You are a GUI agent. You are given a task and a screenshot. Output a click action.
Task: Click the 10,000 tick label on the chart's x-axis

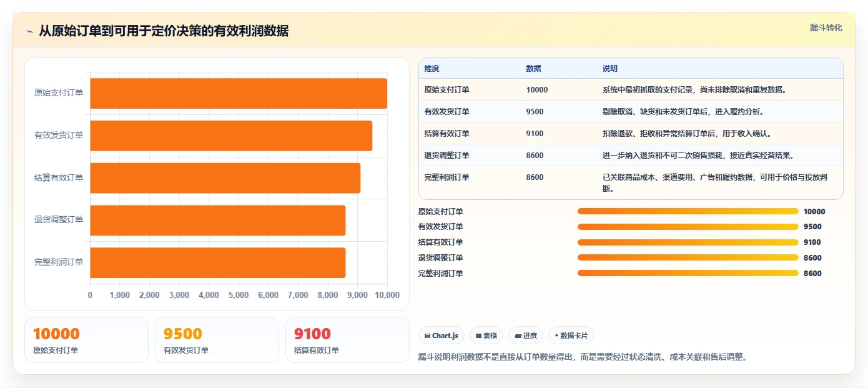point(387,295)
